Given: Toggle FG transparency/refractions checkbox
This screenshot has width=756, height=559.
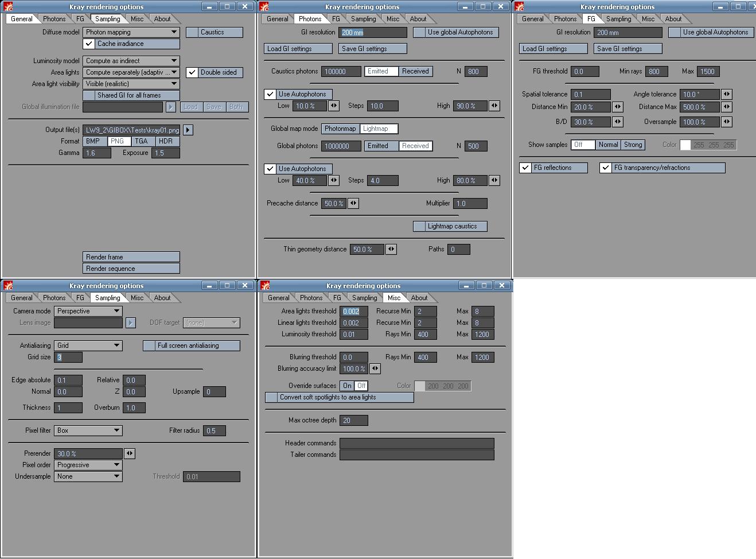Looking at the screenshot, I should pyautogui.click(x=605, y=168).
